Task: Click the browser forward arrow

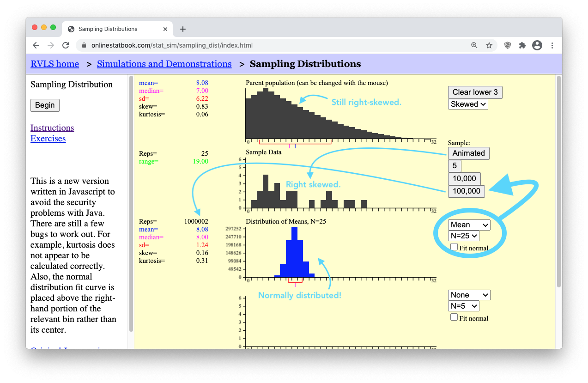Action: click(51, 45)
